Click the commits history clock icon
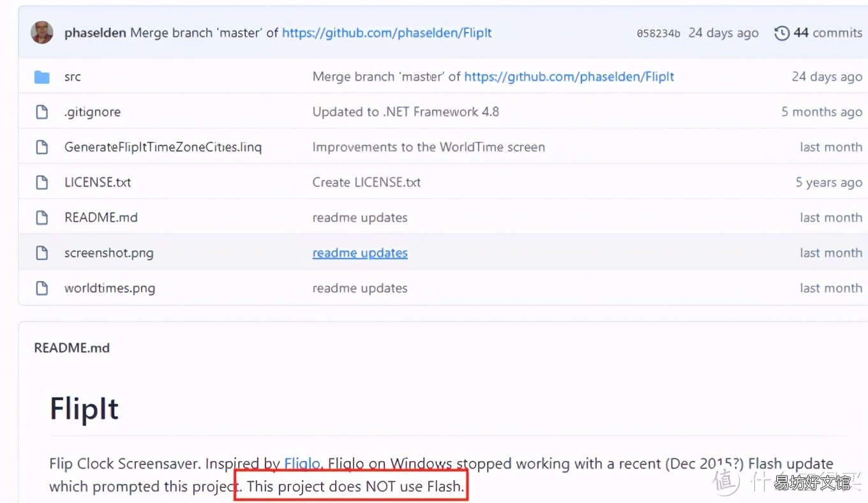The image size is (868, 503). click(x=782, y=33)
